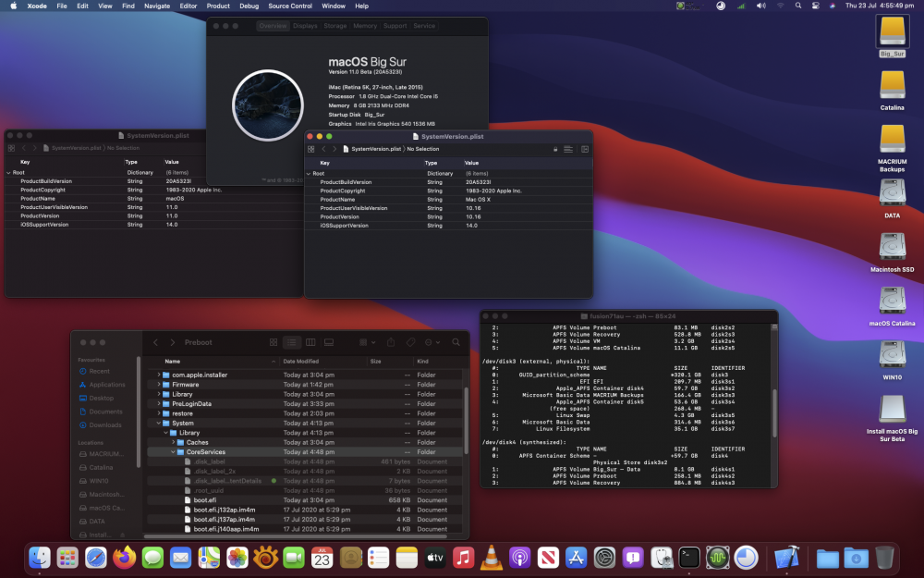Switch Finder to icon view
Viewport: 924px width, 578px height.
(x=274, y=342)
